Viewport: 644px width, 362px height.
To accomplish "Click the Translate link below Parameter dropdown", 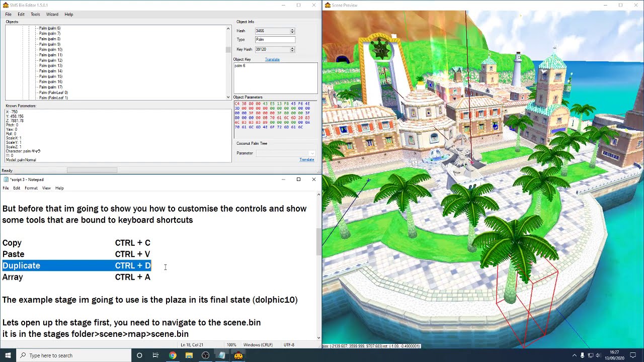I will click(307, 160).
